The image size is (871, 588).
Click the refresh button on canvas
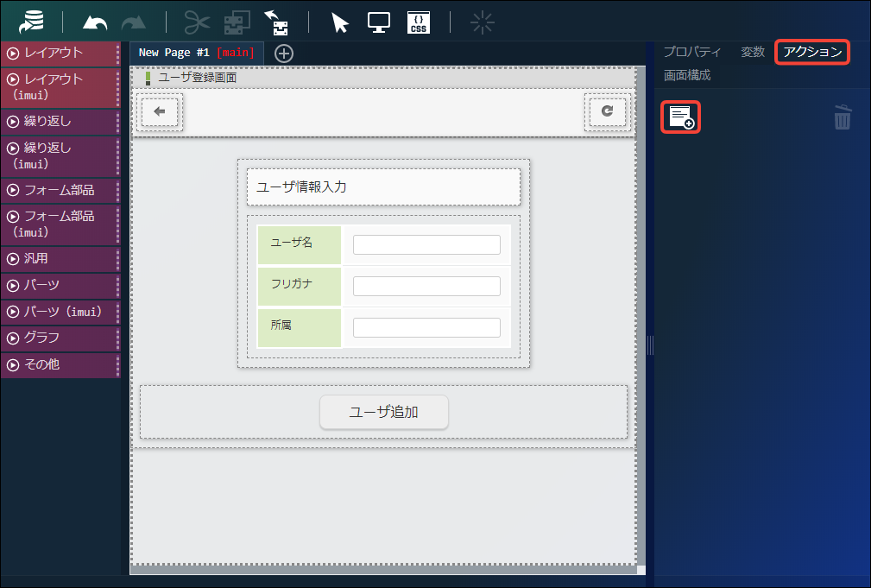coord(607,111)
